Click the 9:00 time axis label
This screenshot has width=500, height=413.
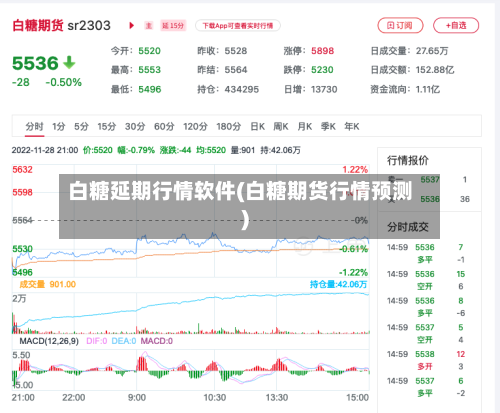coord(137,397)
